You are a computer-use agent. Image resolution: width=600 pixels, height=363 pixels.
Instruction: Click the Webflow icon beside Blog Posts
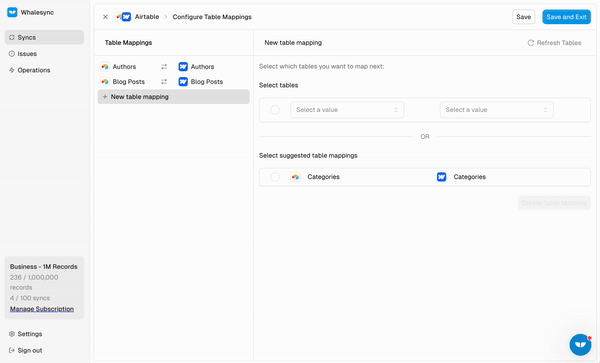point(183,82)
